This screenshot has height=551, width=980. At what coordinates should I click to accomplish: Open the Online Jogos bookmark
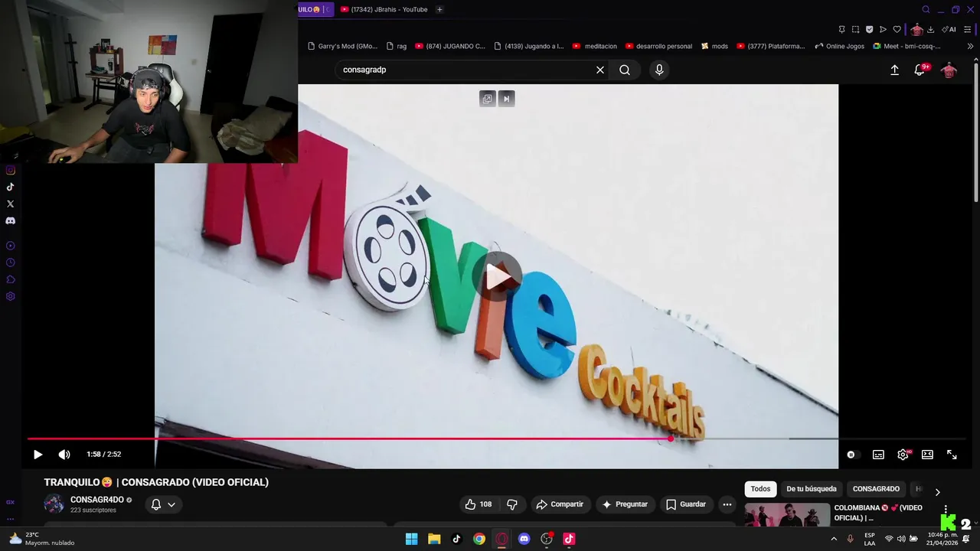coord(840,46)
